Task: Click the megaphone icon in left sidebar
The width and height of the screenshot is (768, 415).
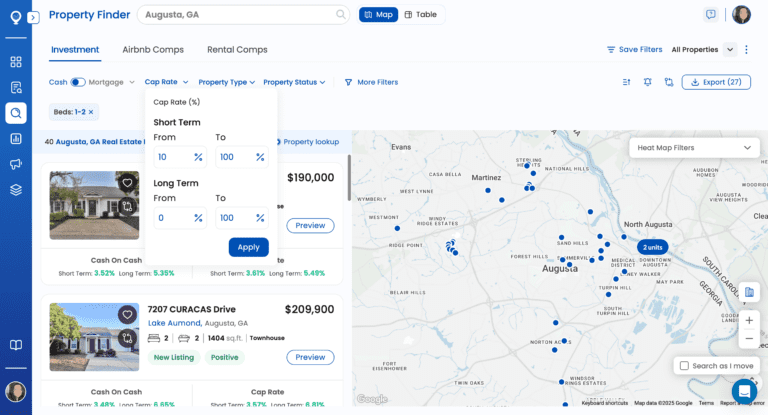Action: [16, 164]
